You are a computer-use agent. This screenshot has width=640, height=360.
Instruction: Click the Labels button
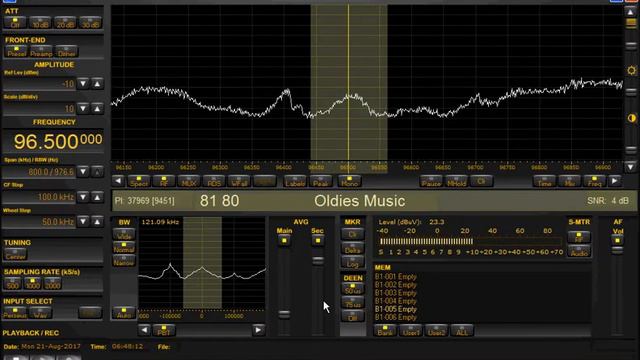pos(295,181)
